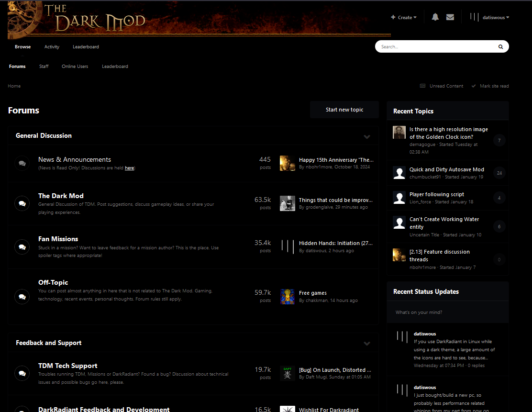Image resolution: width=532 pixels, height=412 pixels.
Task: Open 'Things that could be improv...' latest post
Action: 335,200
